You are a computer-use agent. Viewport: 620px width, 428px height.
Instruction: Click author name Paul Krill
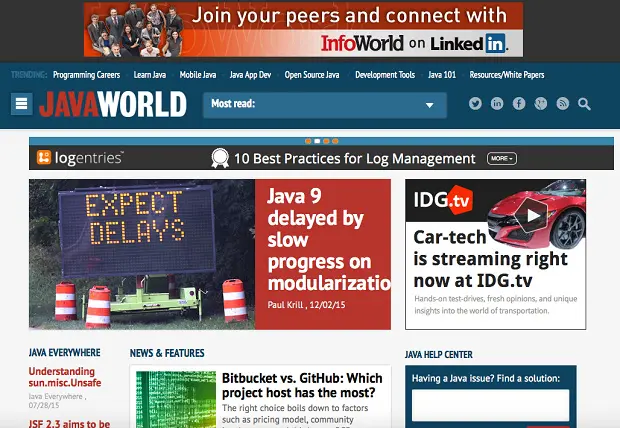(x=285, y=305)
